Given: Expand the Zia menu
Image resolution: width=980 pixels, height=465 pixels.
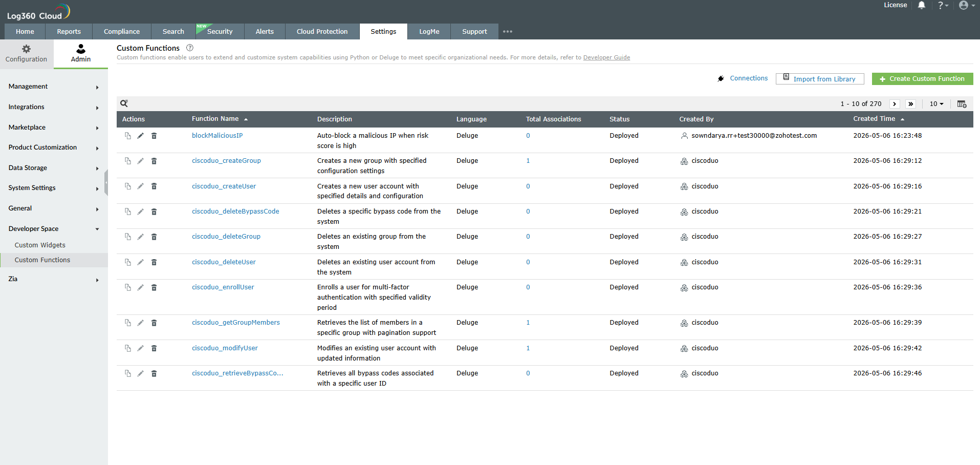Looking at the screenshot, I should [54, 279].
